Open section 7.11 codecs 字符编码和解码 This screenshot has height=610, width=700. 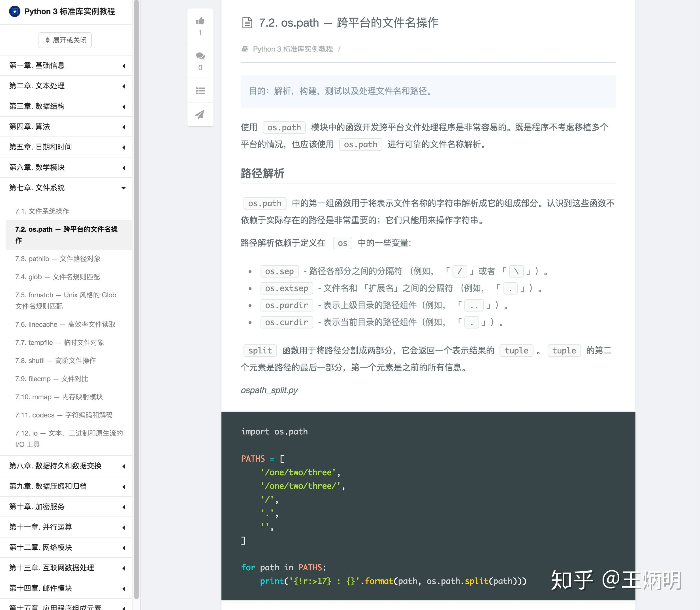pos(64,415)
